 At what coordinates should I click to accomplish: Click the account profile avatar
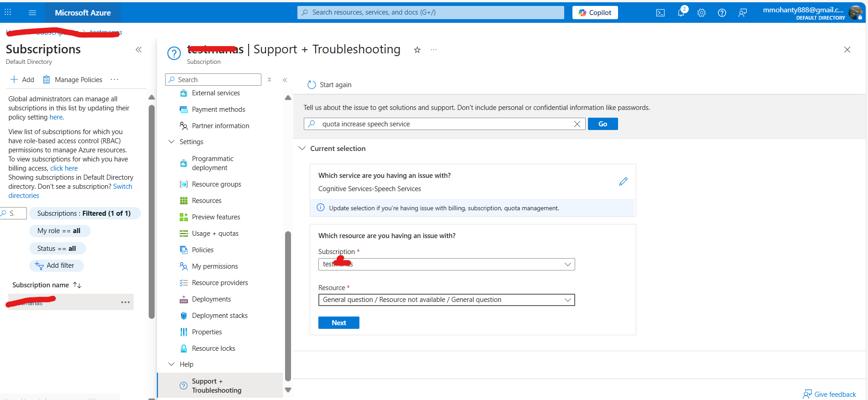click(856, 13)
